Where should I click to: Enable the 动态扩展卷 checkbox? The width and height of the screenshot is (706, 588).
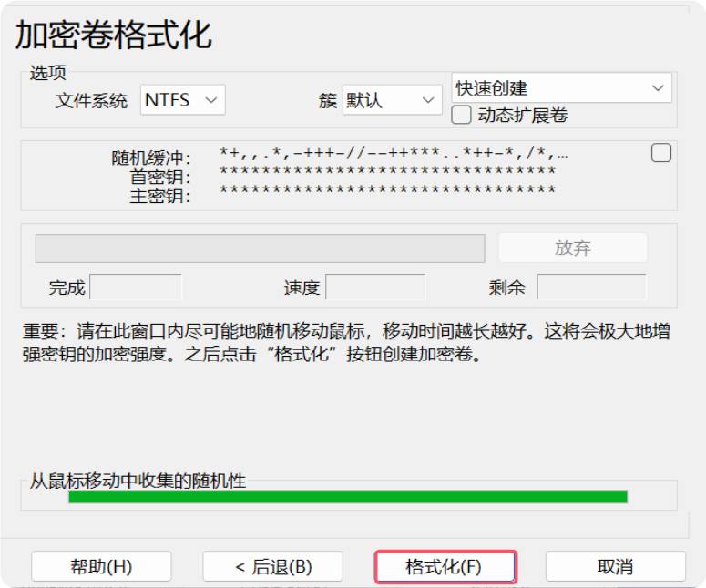click(x=462, y=116)
